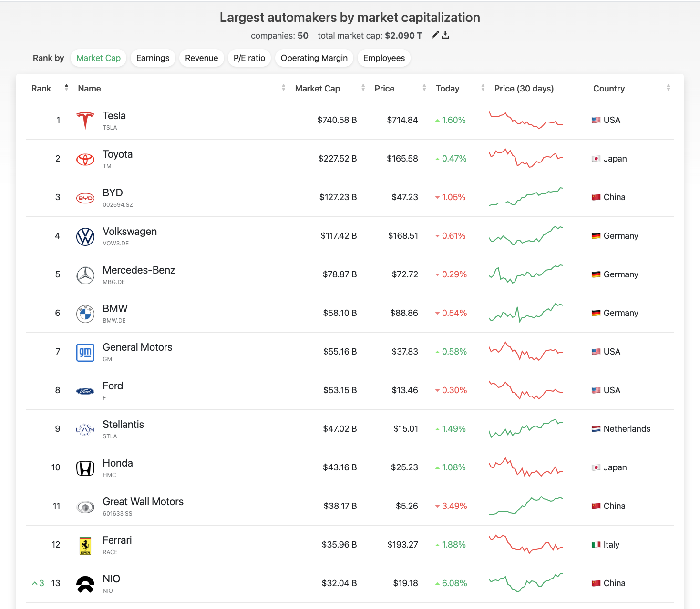Click the China flag in NIO row
The image size is (700, 609).
click(596, 583)
